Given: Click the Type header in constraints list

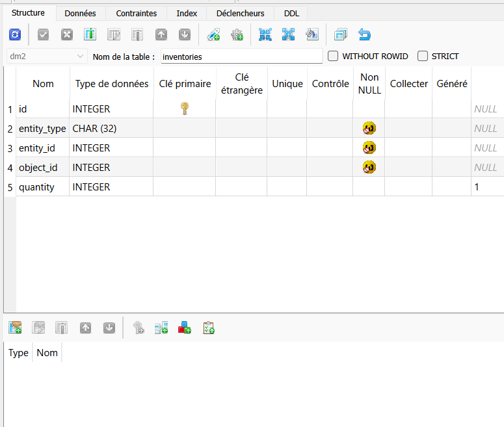Looking at the screenshot, I should click(x=18, y=353).
